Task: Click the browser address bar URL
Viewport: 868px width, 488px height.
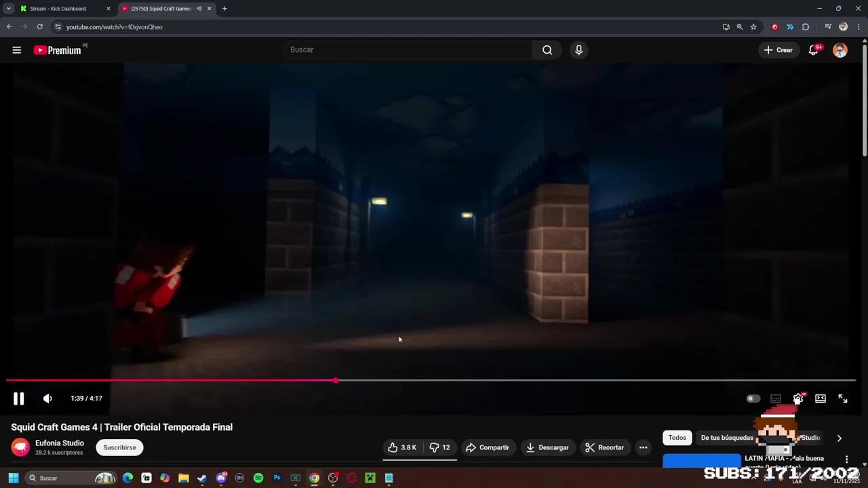Action: (115, 27)
